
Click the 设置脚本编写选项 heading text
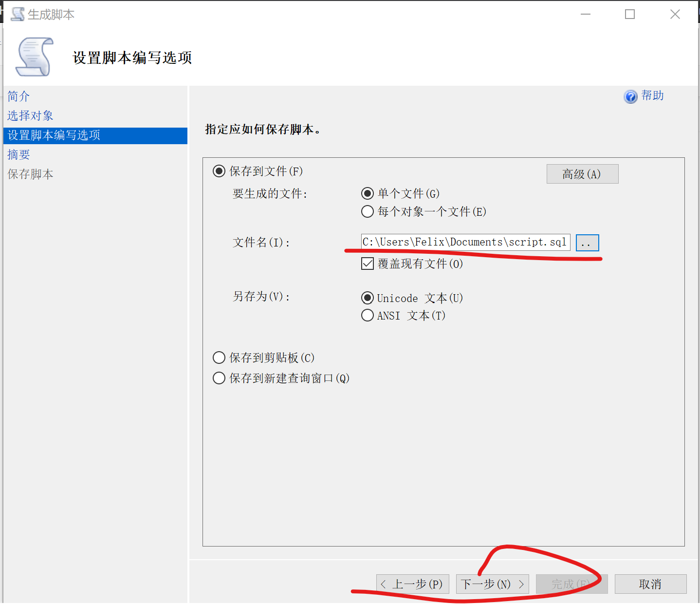(x=132, y=58)
